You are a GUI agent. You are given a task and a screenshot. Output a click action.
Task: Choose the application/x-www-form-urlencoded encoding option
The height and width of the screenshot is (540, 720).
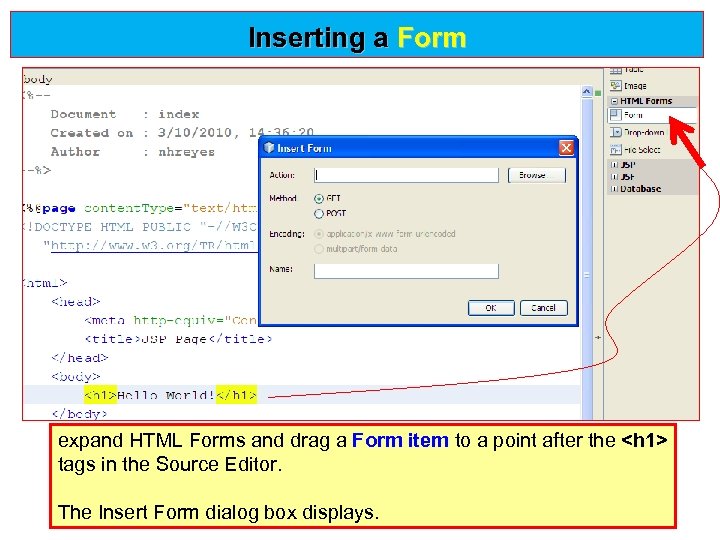point(319,234)
